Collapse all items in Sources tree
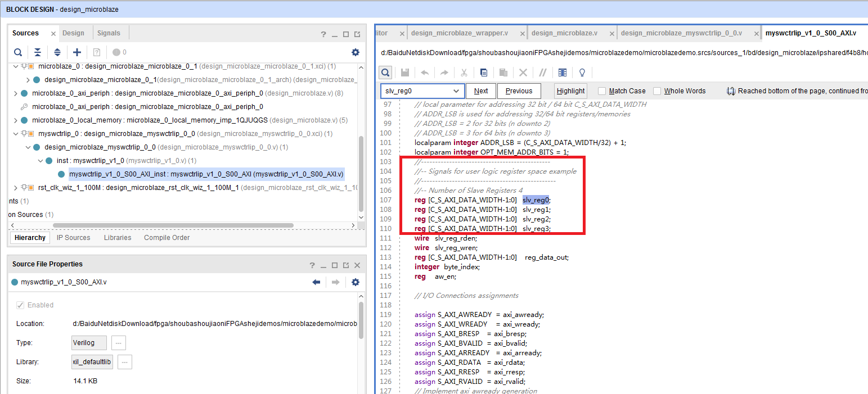868x394 pixels. coord(37,52)
